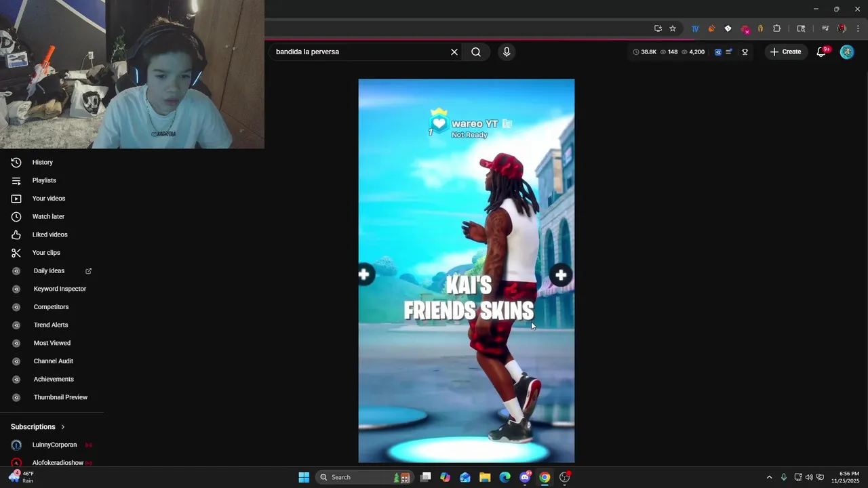
Task: Open media controls in Chrome toolbar
Action: click(825, 28)
